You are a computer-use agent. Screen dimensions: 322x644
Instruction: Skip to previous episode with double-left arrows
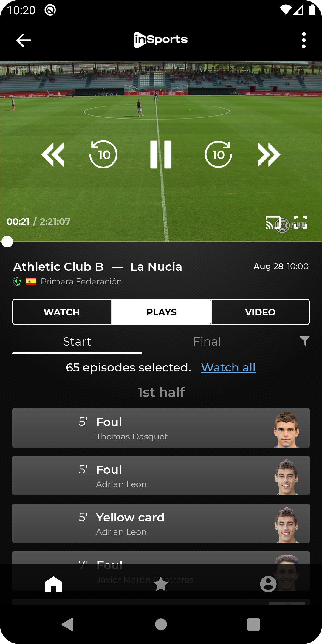(x=53, y=154)
